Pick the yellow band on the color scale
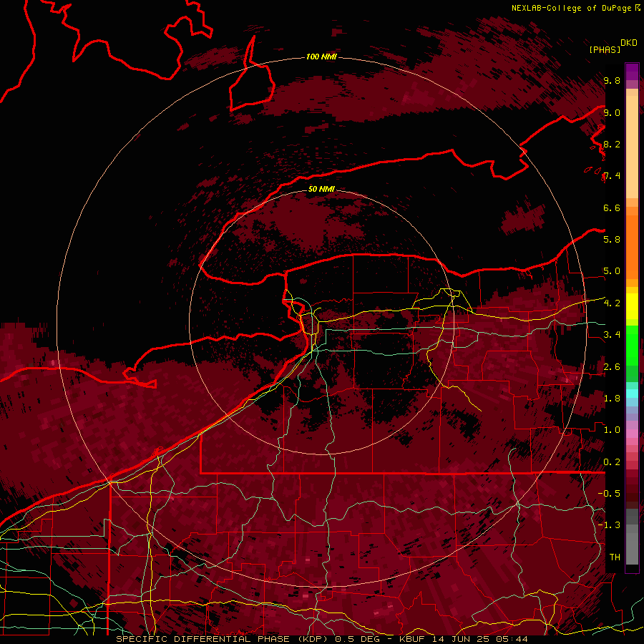 click(x=632, y=306)
